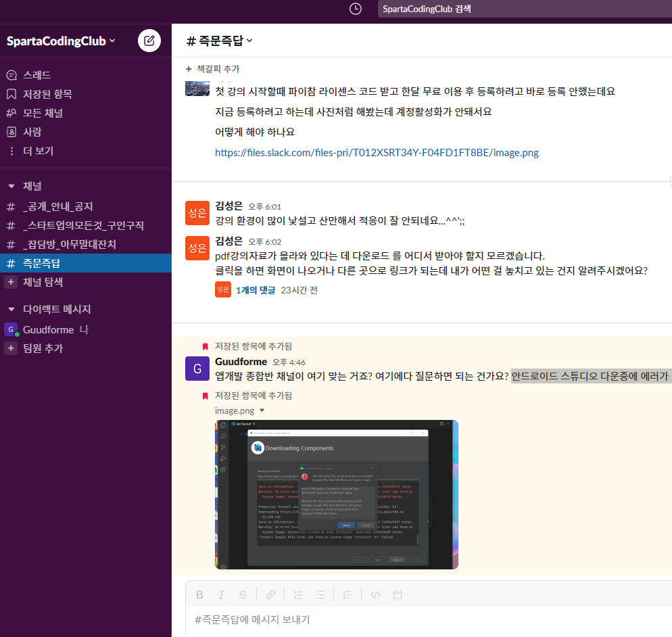672x637 pixels.
Task: Open 모든 채널 in the sidebar
Action: [86, 113]
